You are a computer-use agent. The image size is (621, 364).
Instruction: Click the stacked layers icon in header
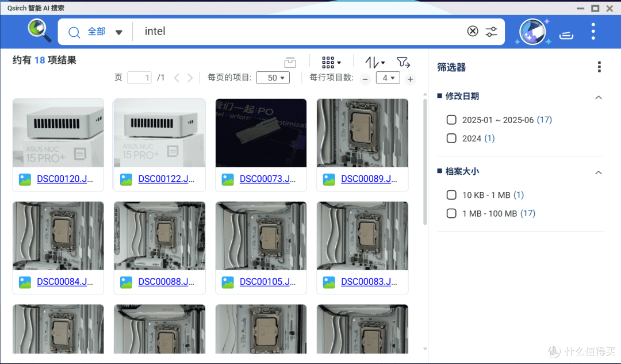(x=566, y=36)
